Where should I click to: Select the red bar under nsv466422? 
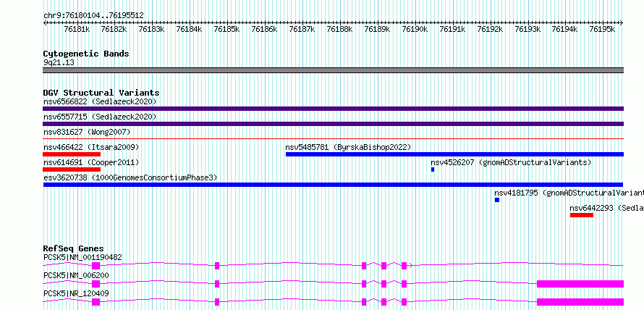point(72,154)
